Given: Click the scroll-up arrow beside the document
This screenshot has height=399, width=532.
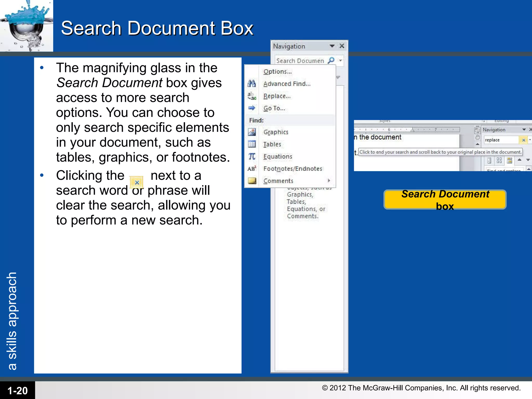Looking at the screenshot, I should coord(477,144).
